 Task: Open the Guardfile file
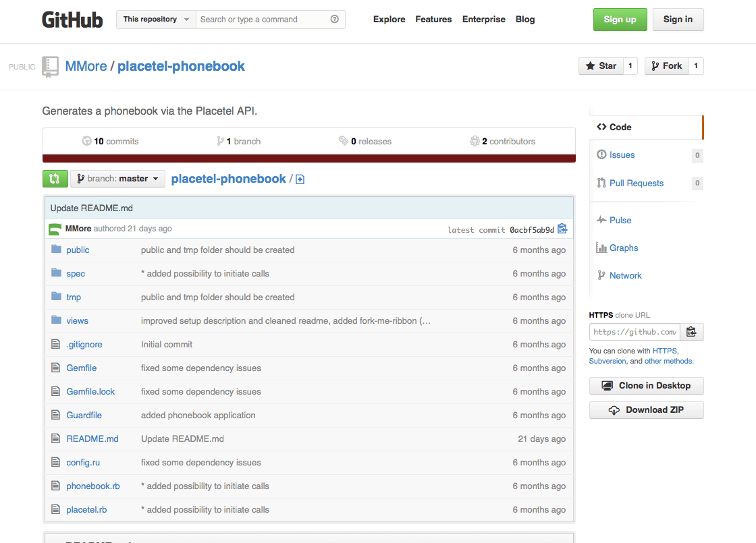coord(84,415)
